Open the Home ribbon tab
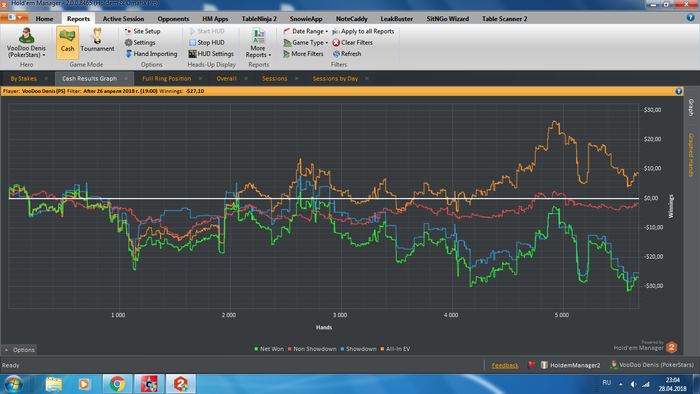 click(44, 19)
